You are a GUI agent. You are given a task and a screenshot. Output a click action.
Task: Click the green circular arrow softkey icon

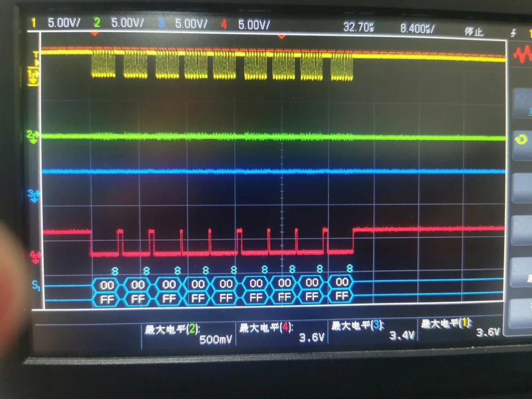[x=521, y=140]
